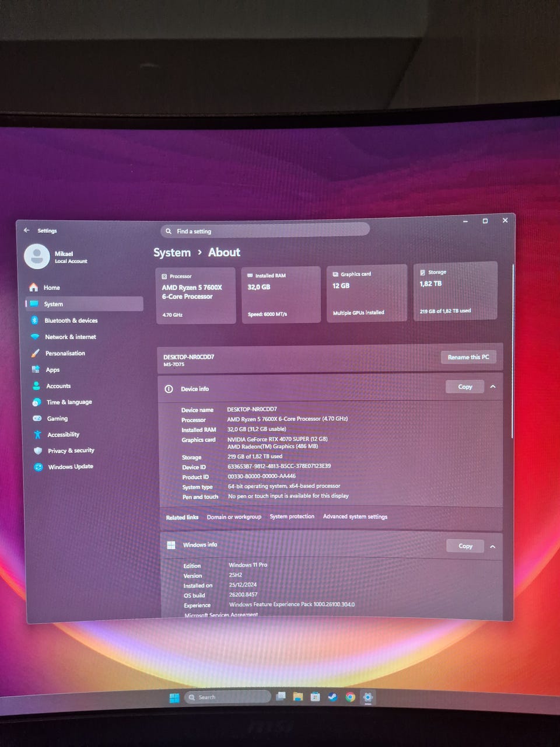Click the System breadcrumb link

(x=171, y=253)
